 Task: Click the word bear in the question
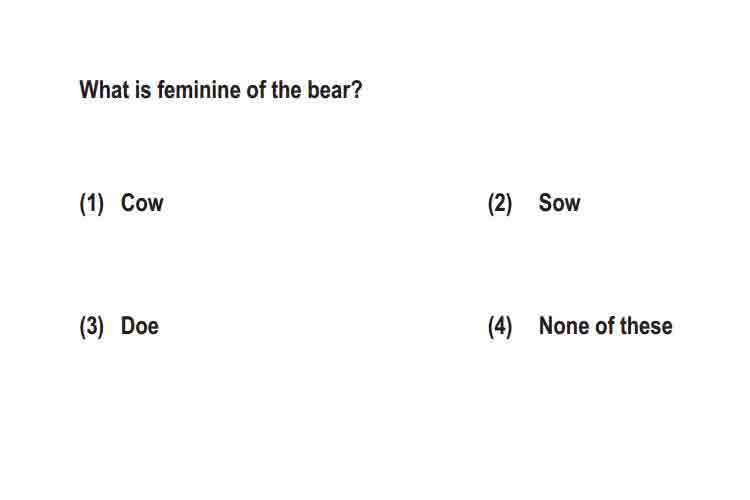[x=329, y=90]
